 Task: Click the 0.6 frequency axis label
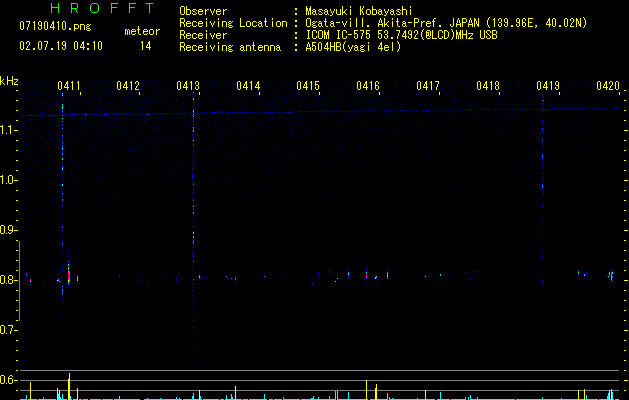click(x=7, y=380)
